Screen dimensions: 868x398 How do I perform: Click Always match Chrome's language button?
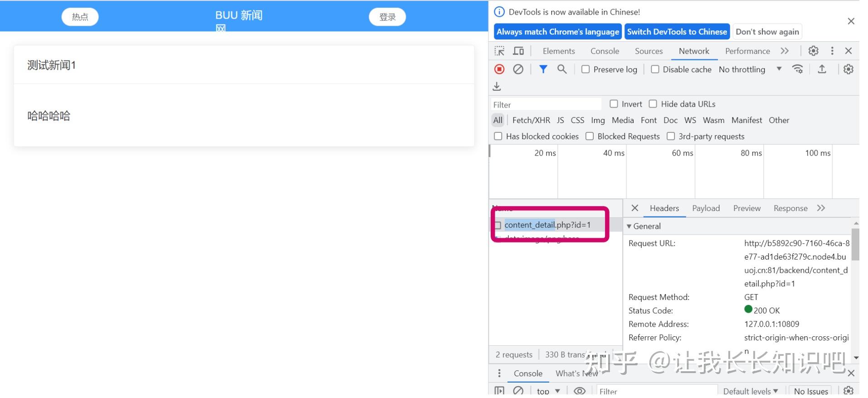558,32
